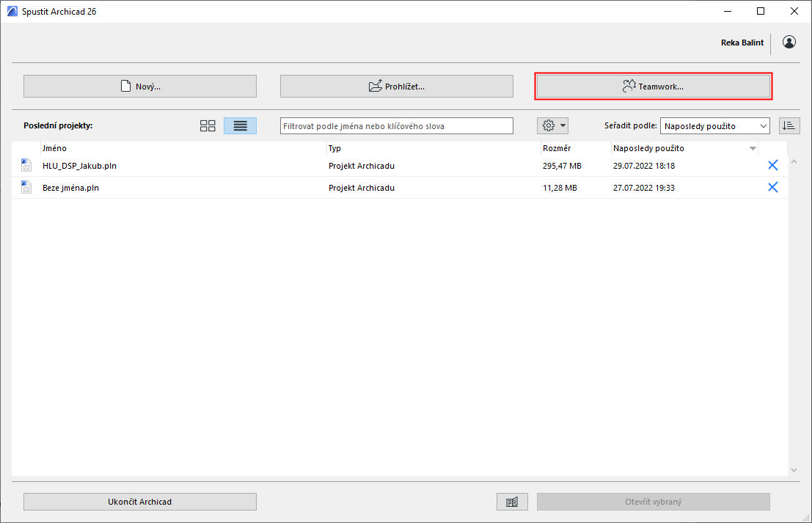Viewport: 812px width, 523px height.
Task: Click the file icon of HLU_DSP_Jakub.pln
Action: coord(26,166)
